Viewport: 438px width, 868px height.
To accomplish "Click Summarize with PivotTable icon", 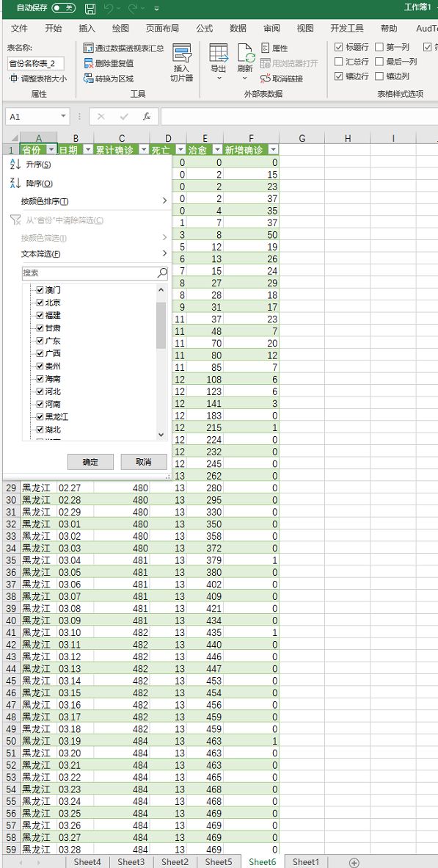I will coord(88,48).
